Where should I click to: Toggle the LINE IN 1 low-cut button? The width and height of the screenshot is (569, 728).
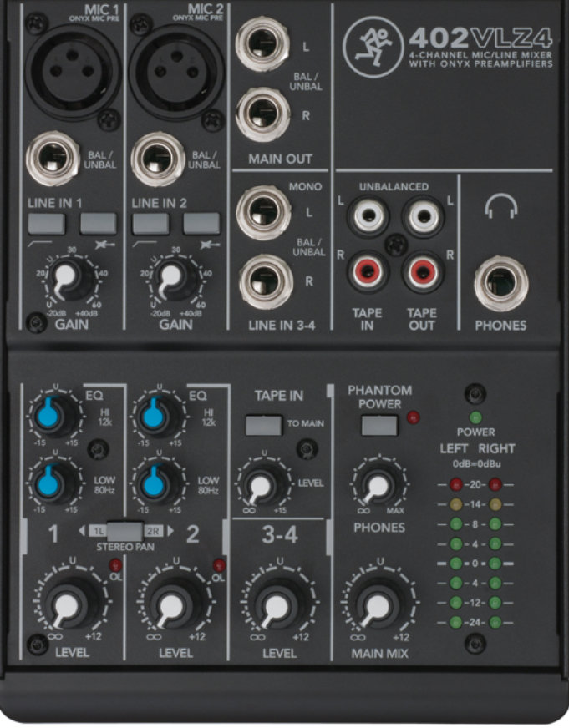click(x=47, y=224)
